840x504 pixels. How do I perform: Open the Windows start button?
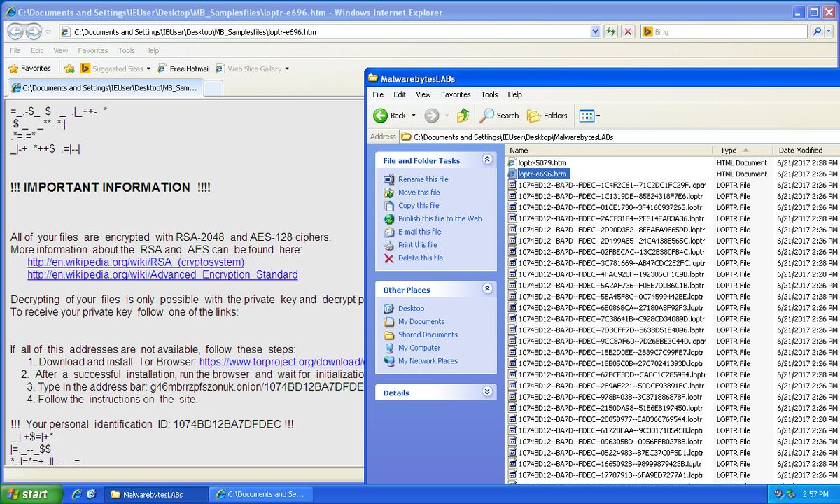33,494
